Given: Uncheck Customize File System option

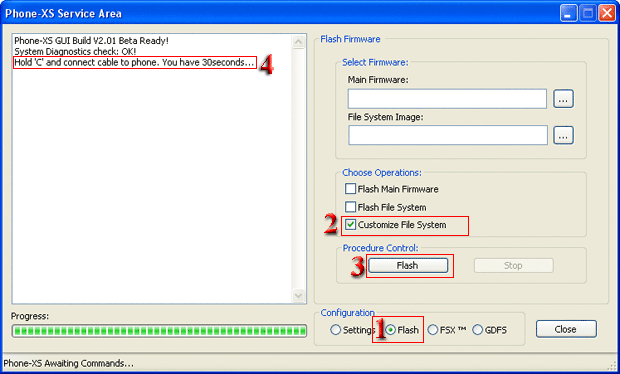Looking at the screenshot, I should point(350,225).
